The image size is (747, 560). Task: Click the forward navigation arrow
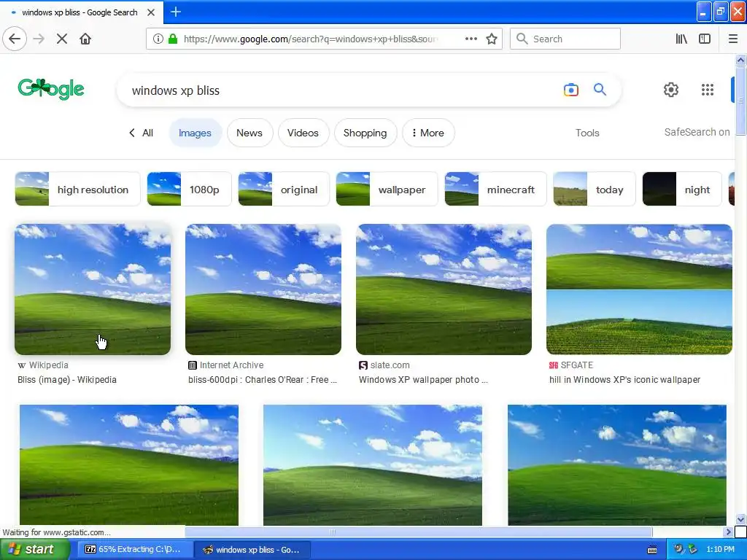click(x=39, y=39)
